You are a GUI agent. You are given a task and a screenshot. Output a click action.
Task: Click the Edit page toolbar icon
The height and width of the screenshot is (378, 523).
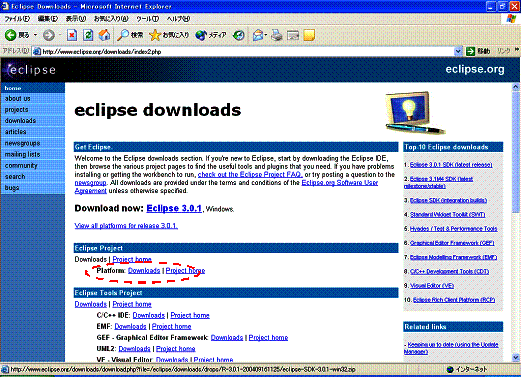[x=293, y=35]
